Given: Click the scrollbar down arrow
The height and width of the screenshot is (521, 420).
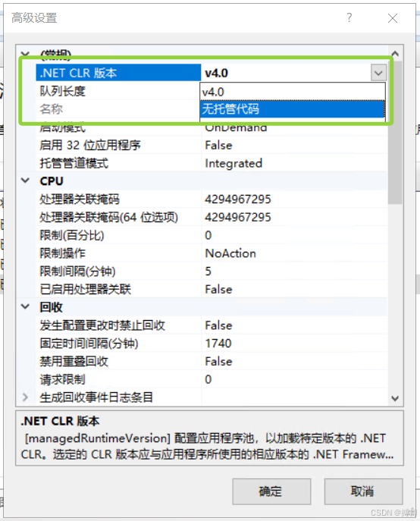Looking at the screenshot, I should pos(395,398).
